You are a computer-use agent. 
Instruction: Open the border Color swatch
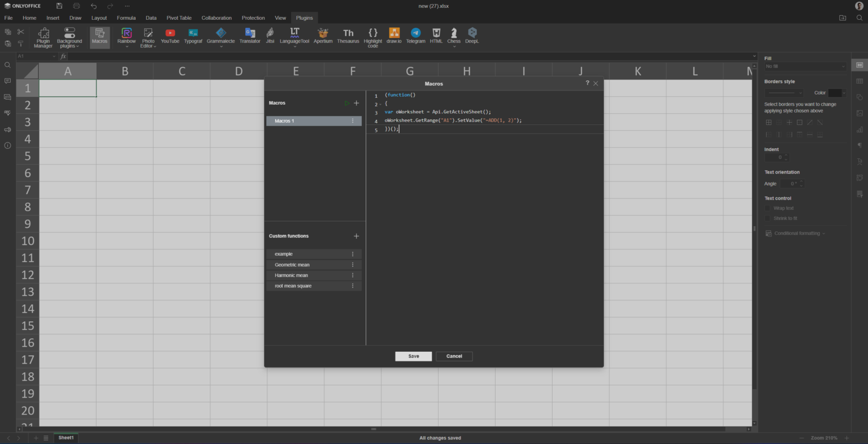pos(836,93)
